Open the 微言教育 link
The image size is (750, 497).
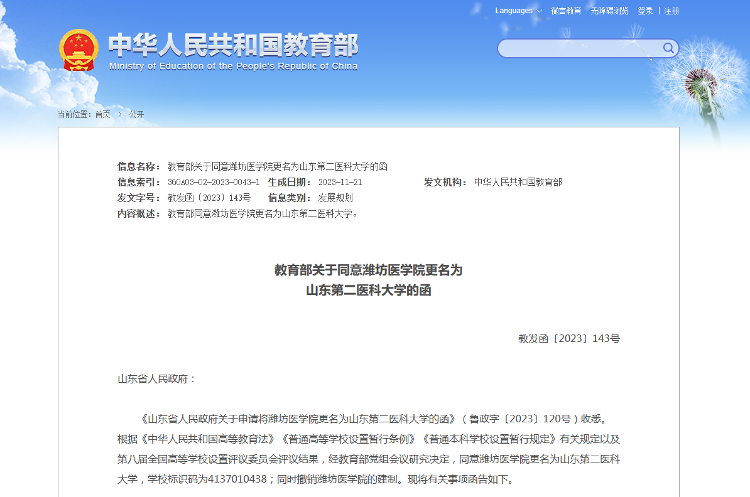coord(566,11)
